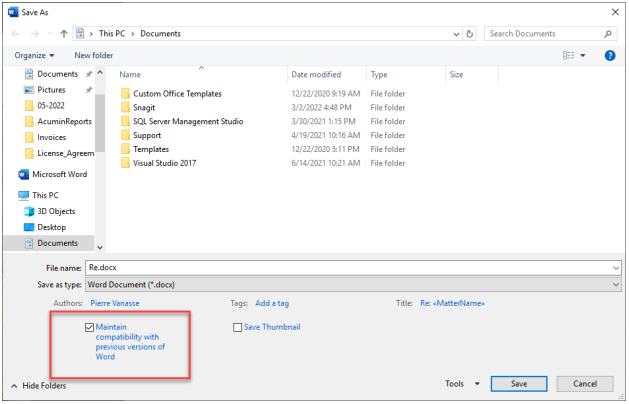Open recent locations dropdown arrow
Image resolution: width=629 pixels, height=404 pixels.
click(50, 34)
